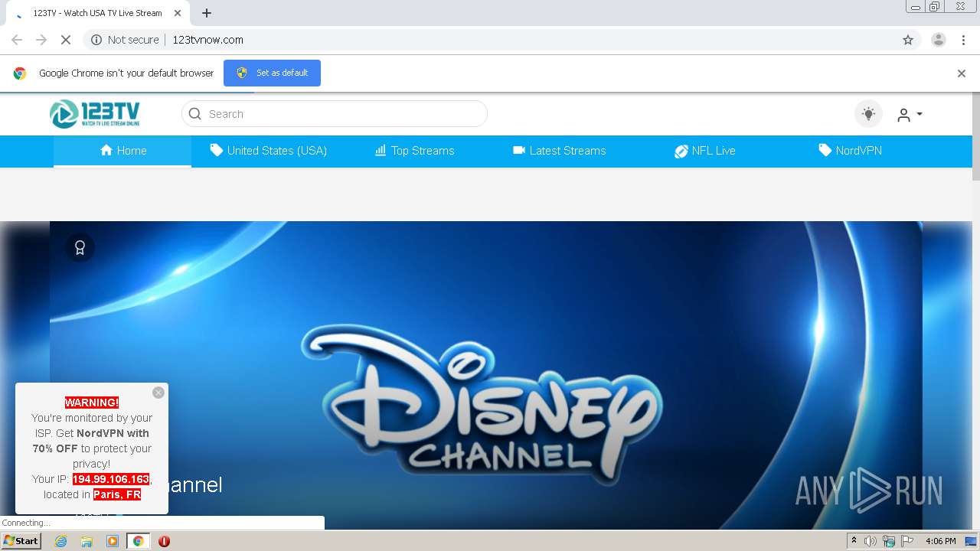Open the Home menu item
The height and width of the screenshot is (551, 980).
(x=122, y=151)
